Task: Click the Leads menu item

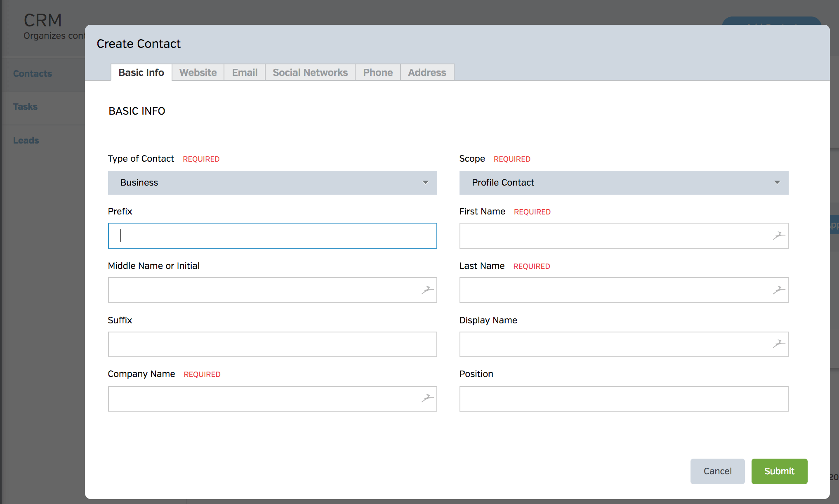Action: point(27,140)
